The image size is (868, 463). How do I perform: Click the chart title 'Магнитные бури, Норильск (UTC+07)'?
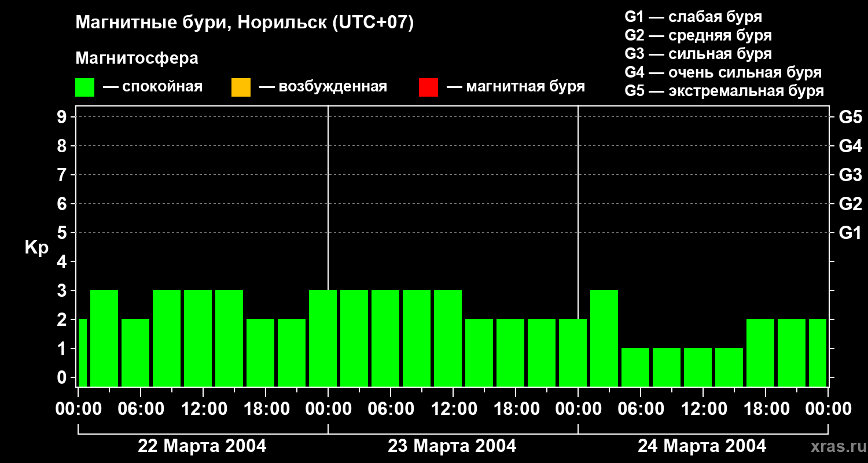point(245,23)
